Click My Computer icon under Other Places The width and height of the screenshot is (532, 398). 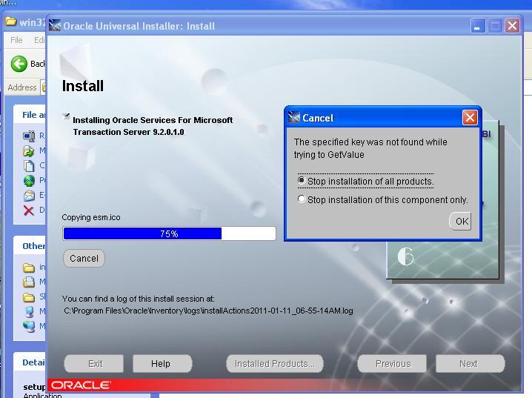tap(29, 311)
